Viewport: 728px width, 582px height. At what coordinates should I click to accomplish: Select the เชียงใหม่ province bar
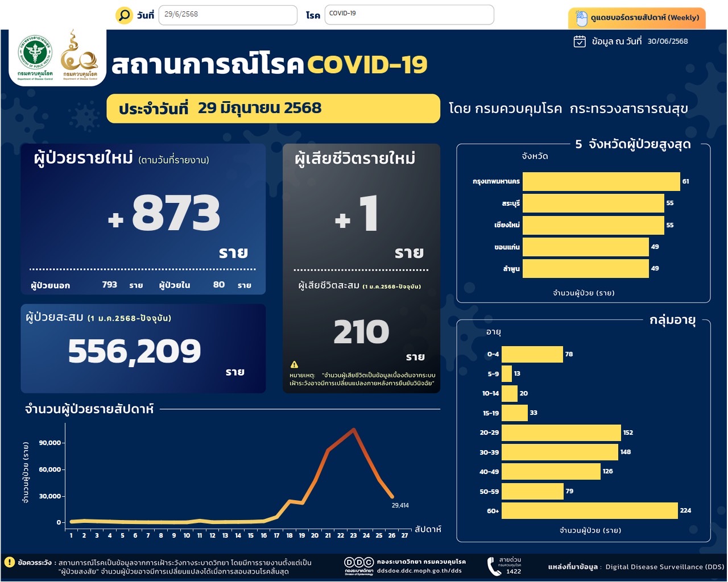(x=593, y=225)
